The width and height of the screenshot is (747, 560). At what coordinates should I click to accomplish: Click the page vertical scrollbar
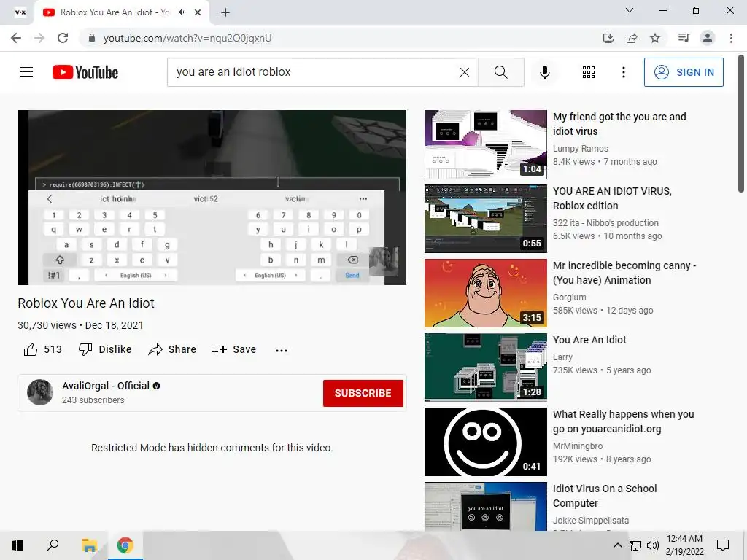pyautogui.click(x=741, y=124)
